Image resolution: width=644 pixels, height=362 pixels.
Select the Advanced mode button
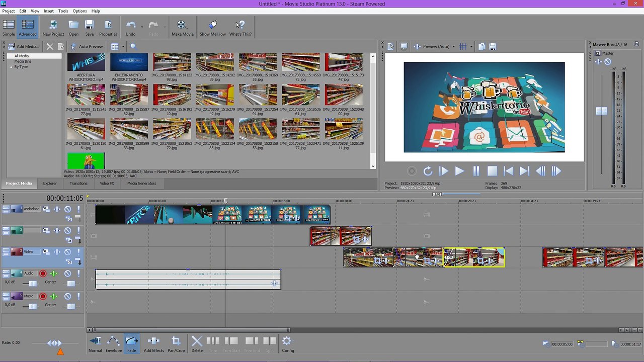pos(28,28)
